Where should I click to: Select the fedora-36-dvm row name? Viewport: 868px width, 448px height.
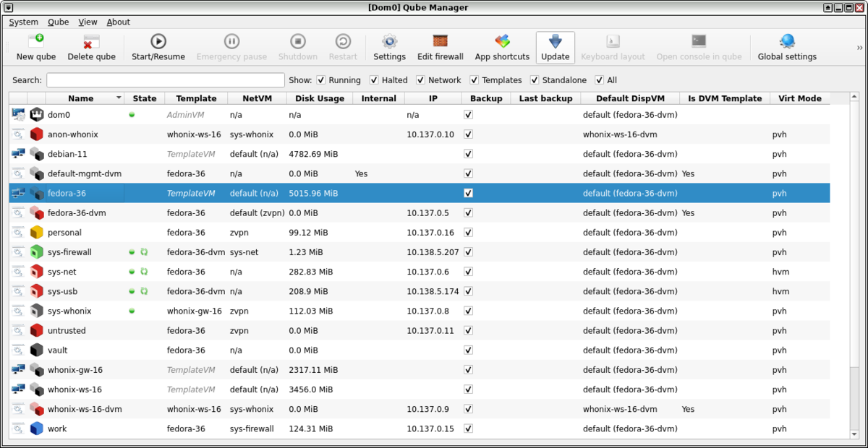tap(77, 212)
